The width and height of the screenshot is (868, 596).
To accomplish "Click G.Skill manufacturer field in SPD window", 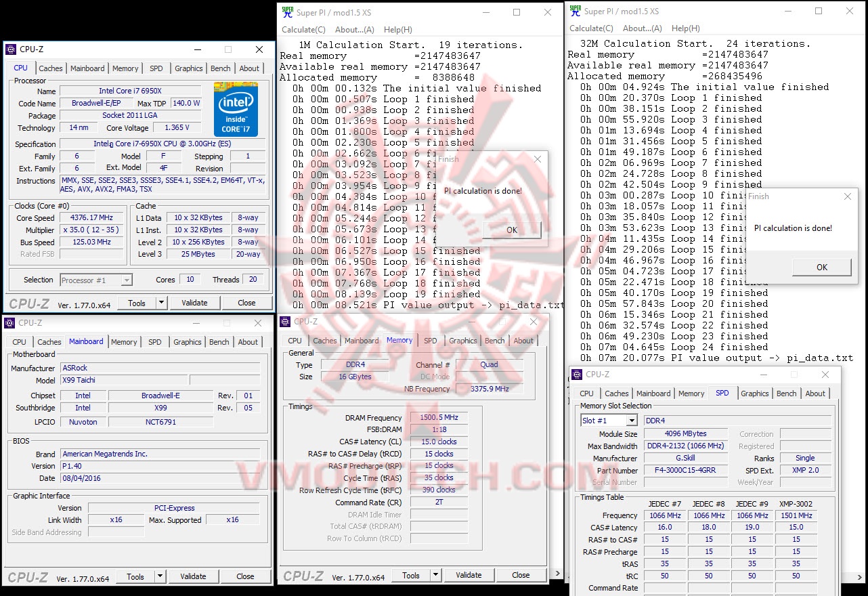I will coord(685,459).
